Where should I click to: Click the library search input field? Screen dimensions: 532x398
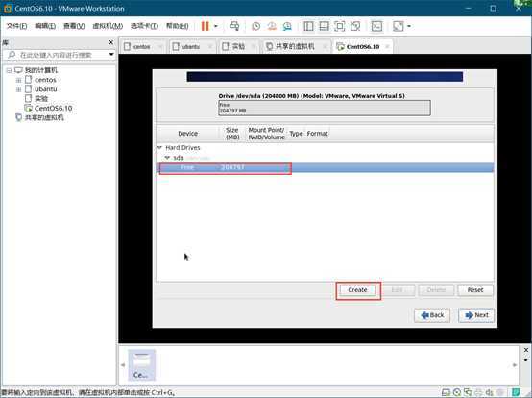click(x=56, y=55)
